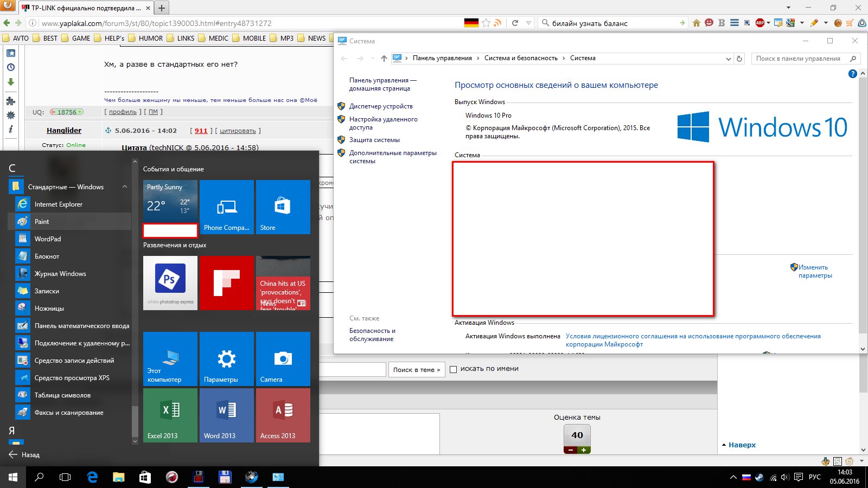
Task: Open the browser tab list dropdown arrow
Action: point(789,8)
